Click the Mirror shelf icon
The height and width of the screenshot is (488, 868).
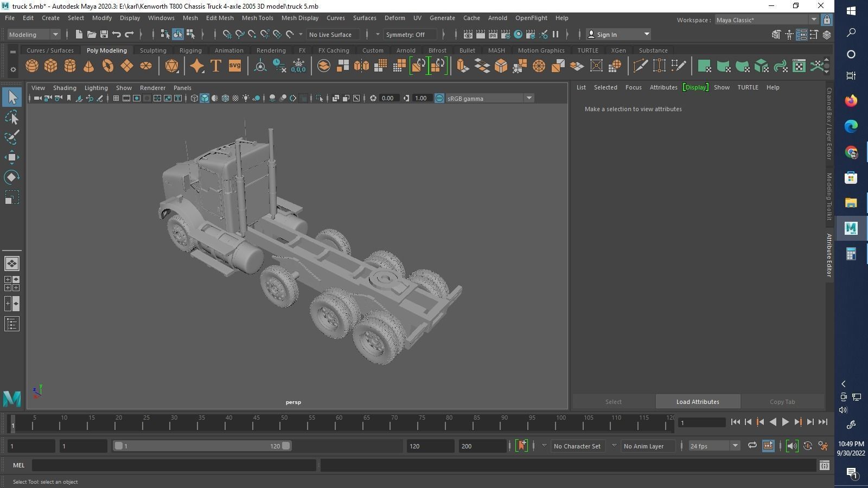[361, 66]
